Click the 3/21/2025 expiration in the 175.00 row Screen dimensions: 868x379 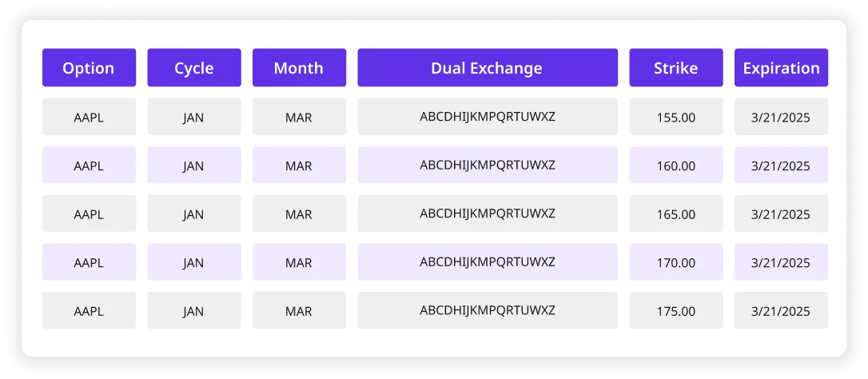(781, 310)
